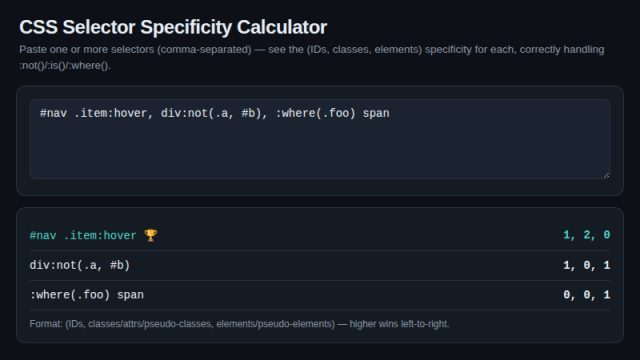The width and height of the screenshot is (640, 360).
Task: Click the 'CSS Selector Specificity Calculator' heading
Action: point(173,27)
